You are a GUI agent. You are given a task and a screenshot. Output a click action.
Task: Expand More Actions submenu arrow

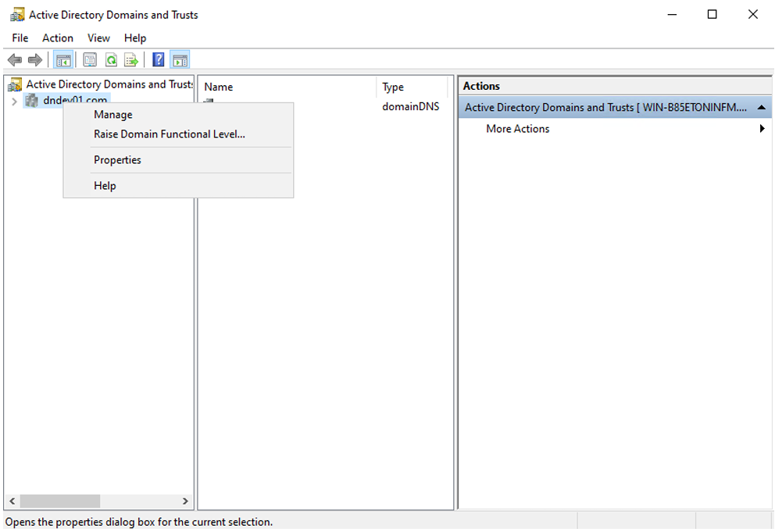point(762,129)
